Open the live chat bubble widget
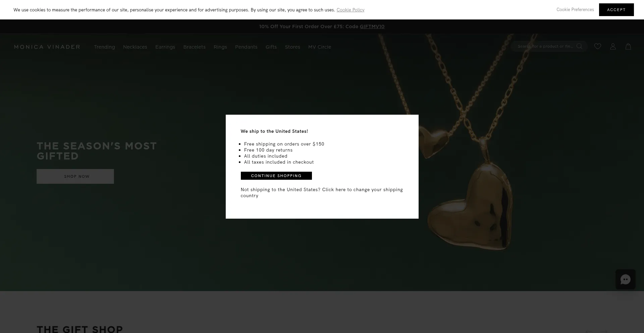644x333 pixels. click(625, 279)
